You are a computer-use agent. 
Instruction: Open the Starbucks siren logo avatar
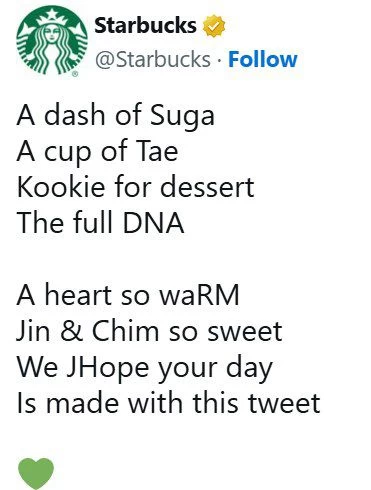pos(52,40)
